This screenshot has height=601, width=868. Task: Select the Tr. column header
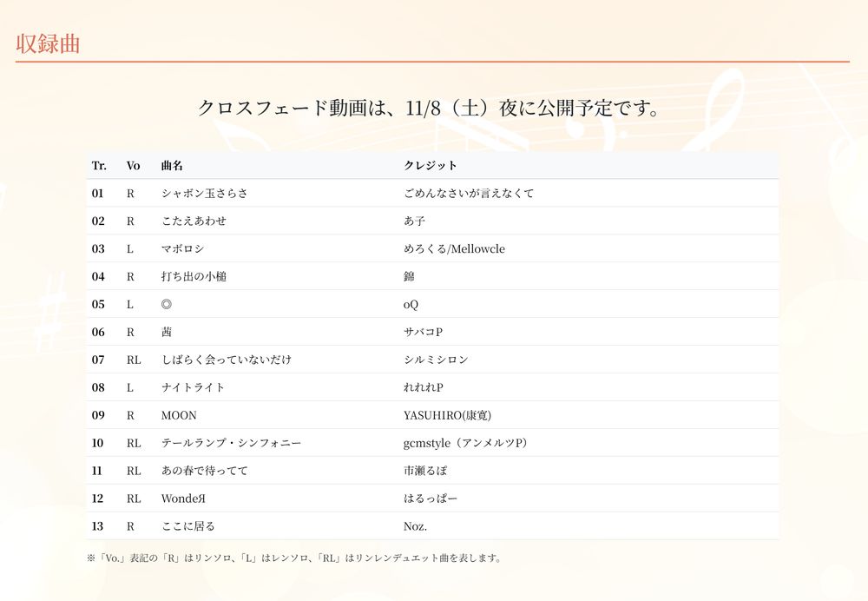99,166
